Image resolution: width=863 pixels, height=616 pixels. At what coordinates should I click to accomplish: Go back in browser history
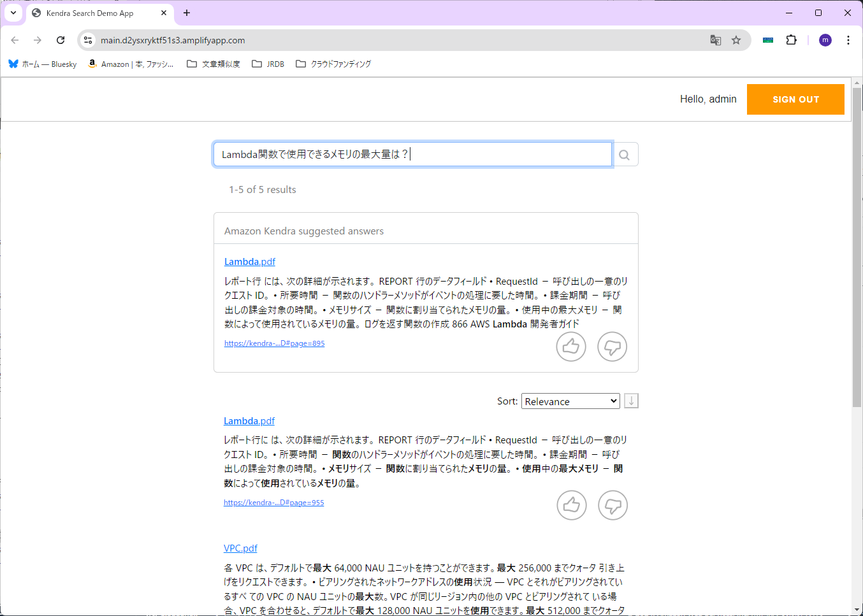pyautogui.click(x=15, y=40)
